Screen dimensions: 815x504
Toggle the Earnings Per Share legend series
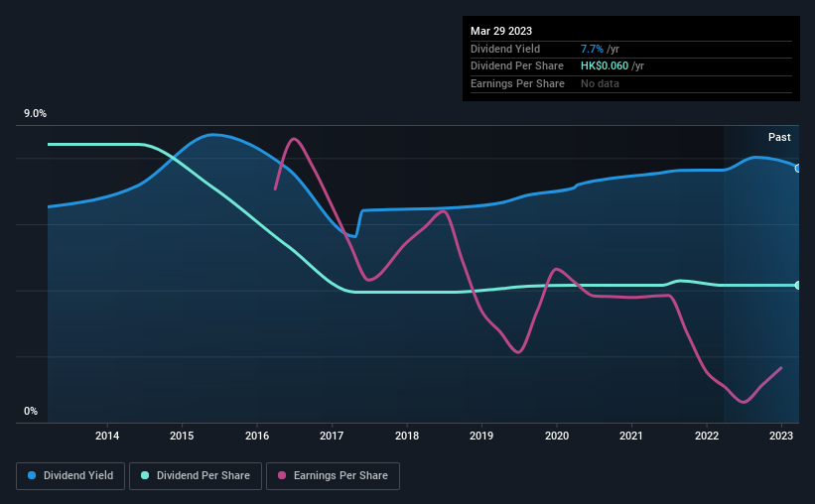click(333, 475)
